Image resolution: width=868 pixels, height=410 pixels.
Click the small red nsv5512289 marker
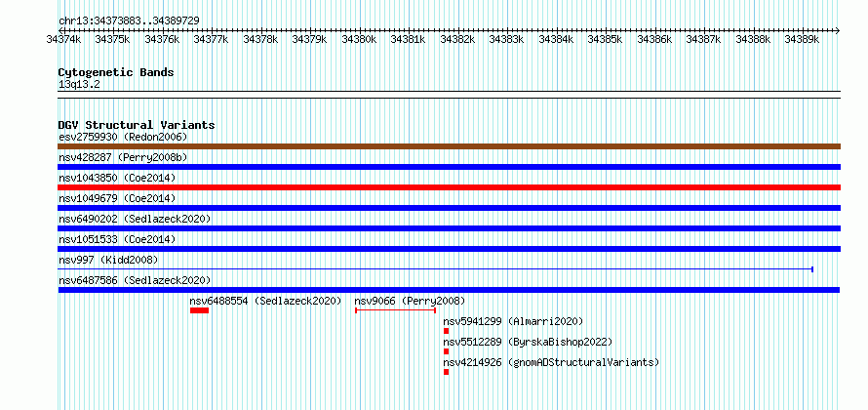coord(446,351)
